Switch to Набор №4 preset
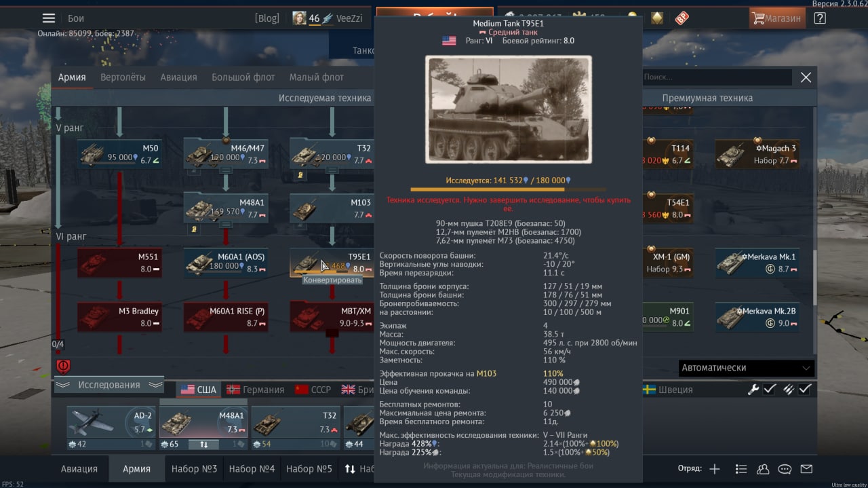This screenshot has height=488, width=868. tap(252, 468)
